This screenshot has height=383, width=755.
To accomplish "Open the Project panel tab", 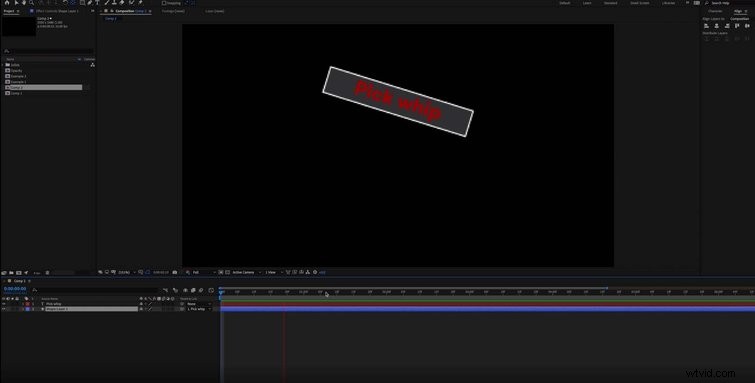I will point(9,11).
